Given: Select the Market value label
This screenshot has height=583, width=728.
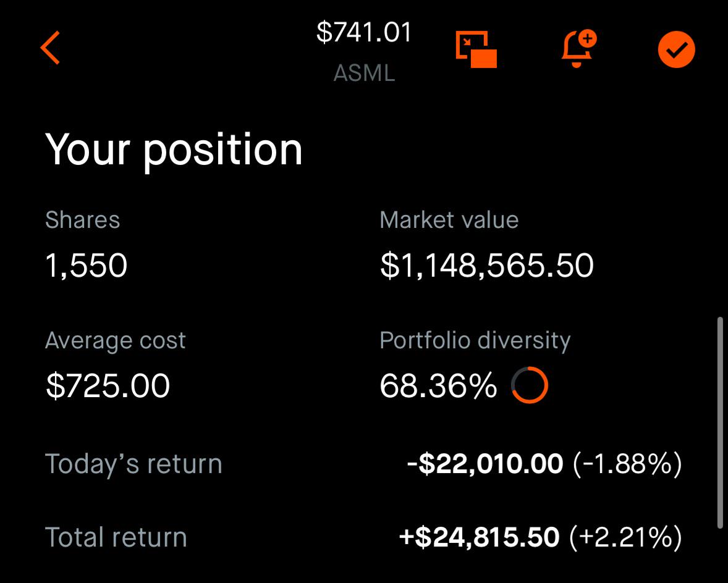Looking at the screenshot, I should point(449,220).
